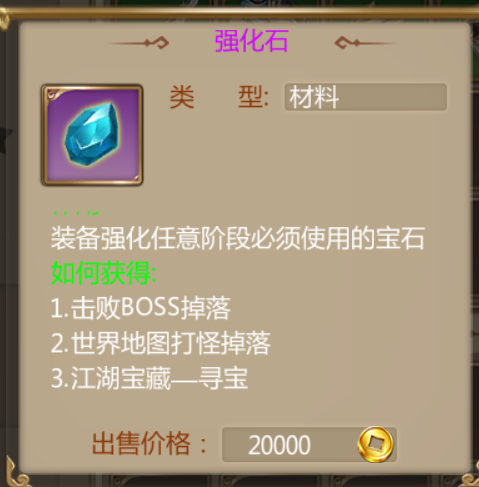Open the 3.江湖宝藏—寻宝 source entry
The width and height of the screenshot is (479, 487).
point(149,378)
